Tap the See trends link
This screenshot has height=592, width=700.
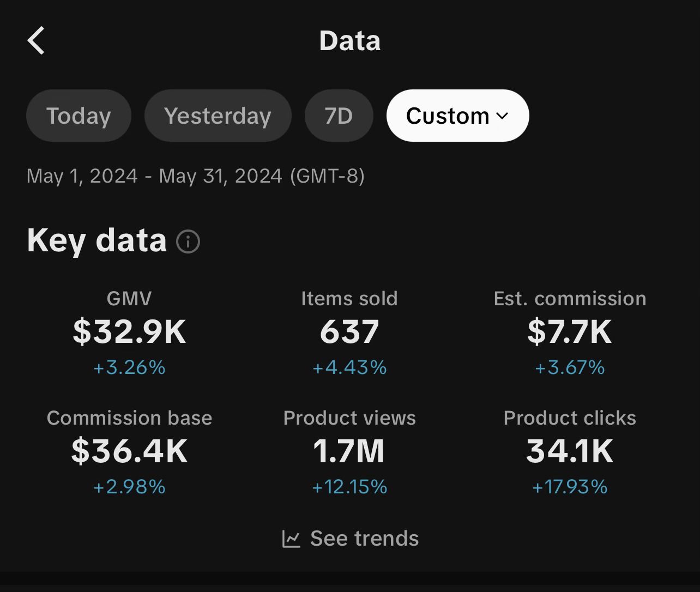coord(364,539)
